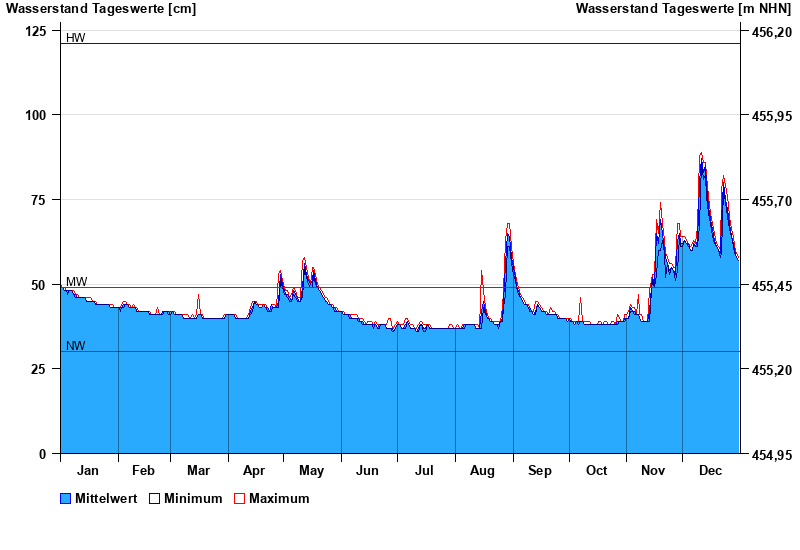Click the 456,20 value on right axis
This screenshot has height=550, width=800.
770,32
